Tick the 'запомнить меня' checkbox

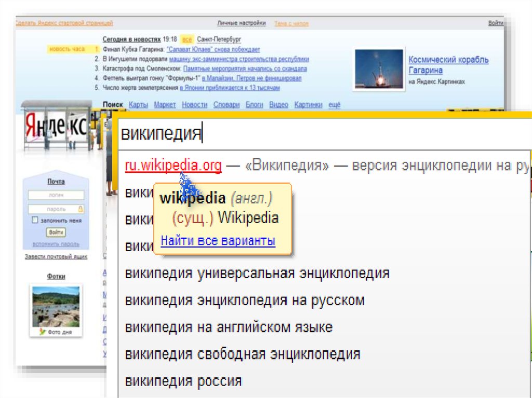click(35, 220)
